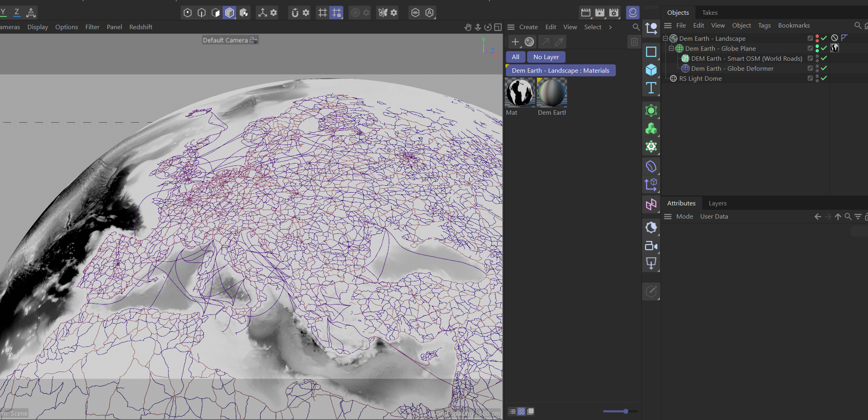The image size is (868, 420).
Task: Click the Rectangle spline tool icon
Action: coord(651,52)
